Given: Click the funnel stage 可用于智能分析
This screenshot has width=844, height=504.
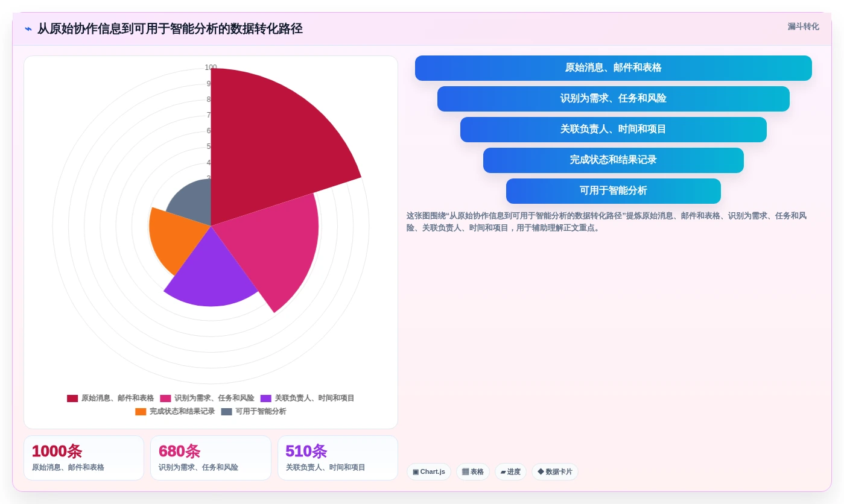Looking at the screenshot, I should [613, 191].
